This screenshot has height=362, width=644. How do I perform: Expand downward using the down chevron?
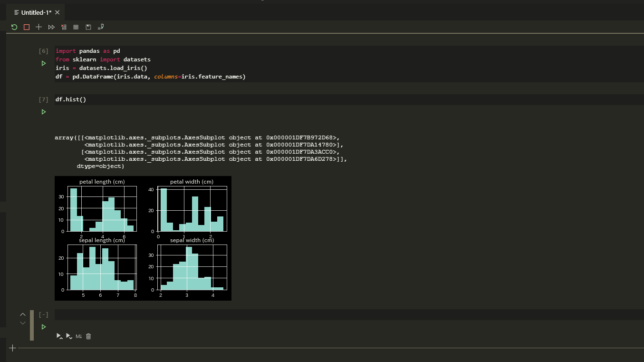tap(22, 323)
